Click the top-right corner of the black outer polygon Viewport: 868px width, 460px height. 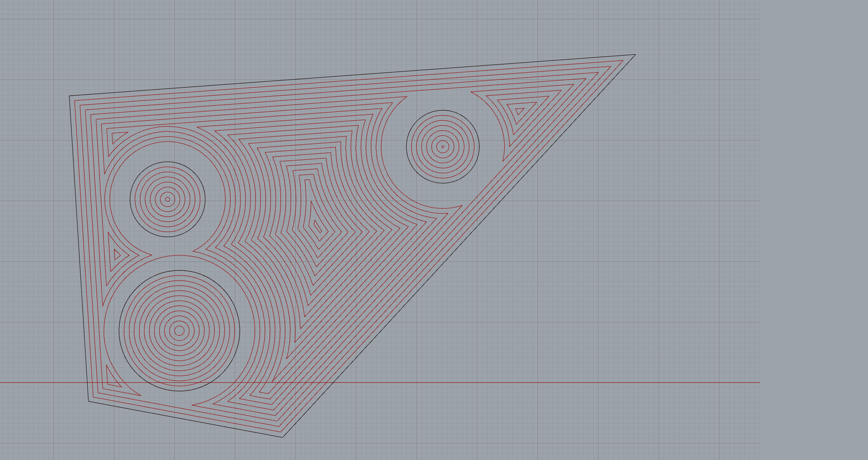635,55
